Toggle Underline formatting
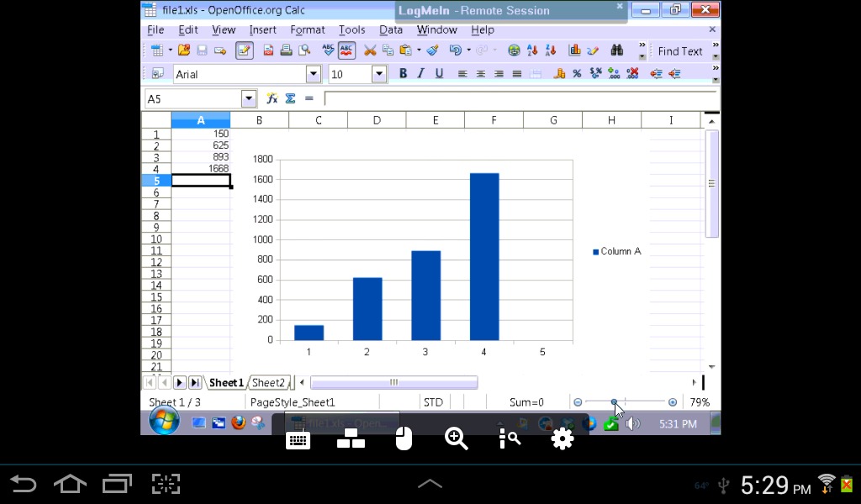The width and height of the screenshot is (861, 504). pyautogui.click(x=439, y=73)
